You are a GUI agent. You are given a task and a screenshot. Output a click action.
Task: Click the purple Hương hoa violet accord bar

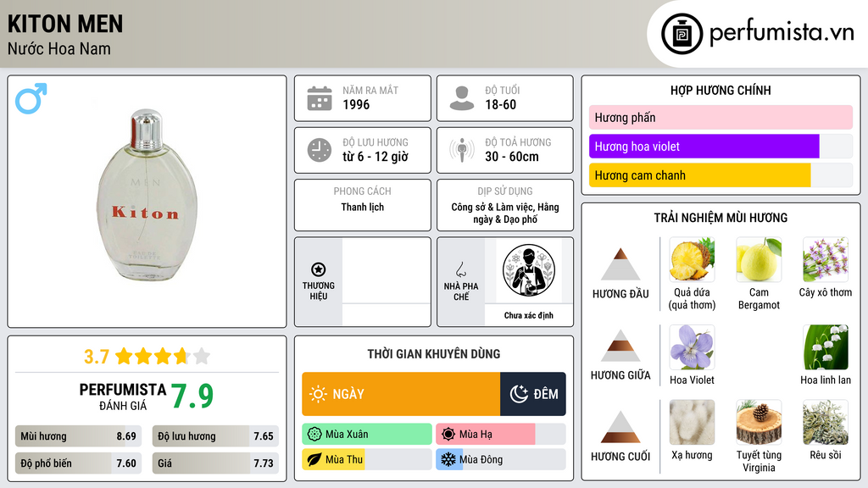point(704,147)
